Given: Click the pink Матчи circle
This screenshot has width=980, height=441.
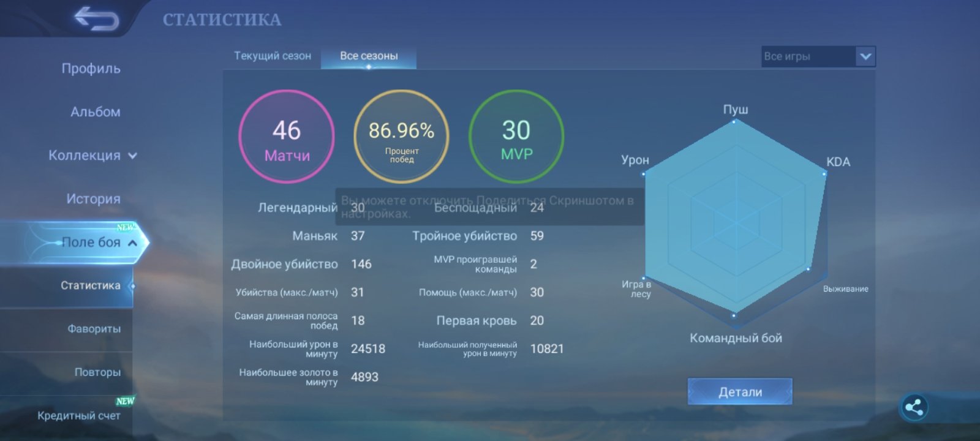Looking at the screenshot, I should click(x=287, y=137).
